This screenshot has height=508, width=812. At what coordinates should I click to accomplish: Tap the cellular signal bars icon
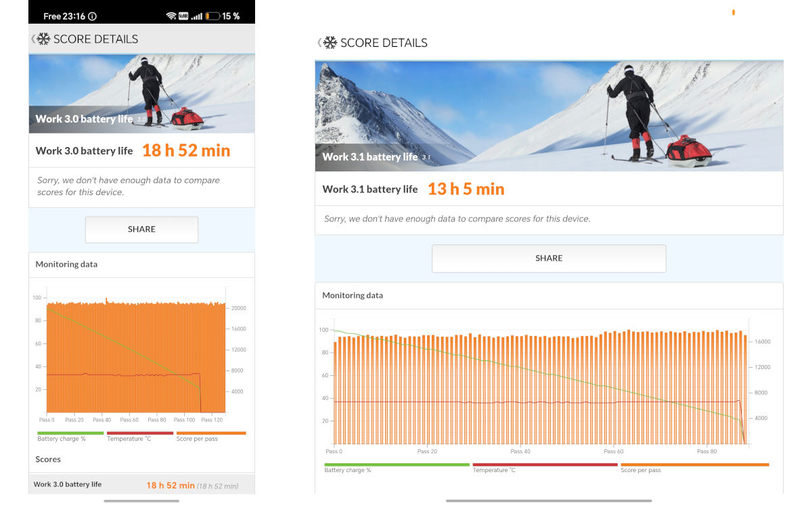coord(197,16)
